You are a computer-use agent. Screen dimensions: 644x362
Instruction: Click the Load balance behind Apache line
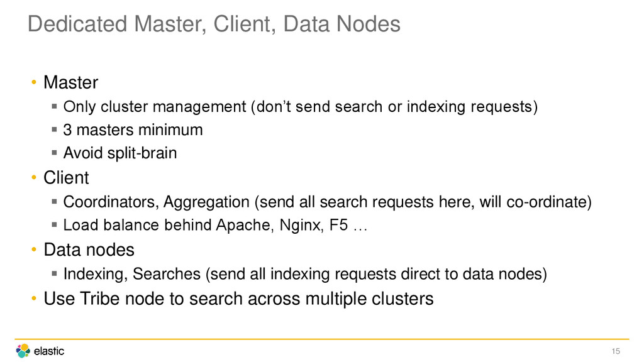click(215, 226)
